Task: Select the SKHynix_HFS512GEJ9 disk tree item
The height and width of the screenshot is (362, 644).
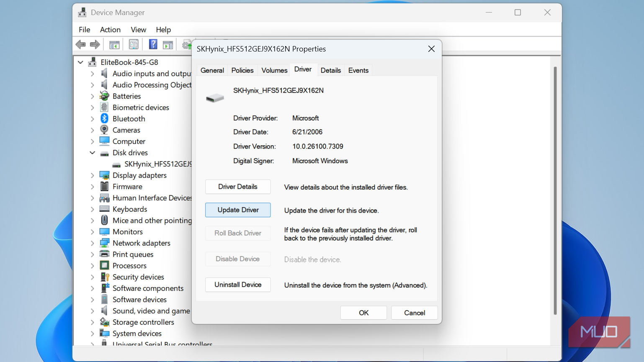Action: pos(158,164)
